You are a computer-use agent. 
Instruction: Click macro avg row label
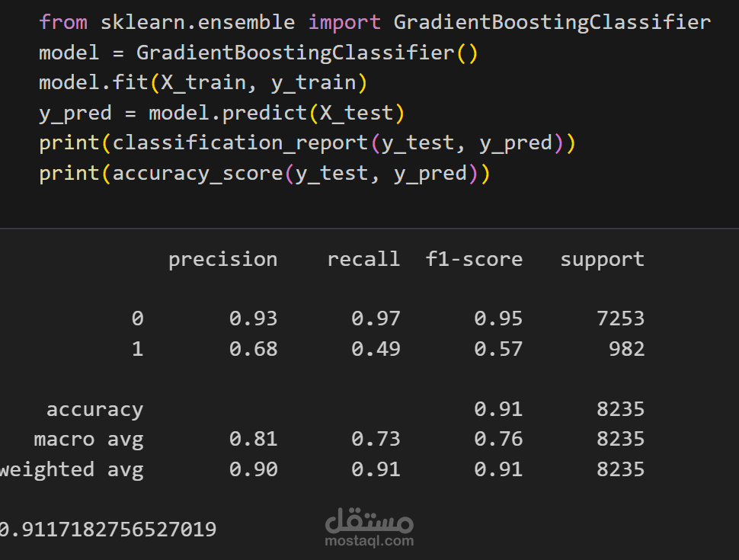[x=88, y=440]
